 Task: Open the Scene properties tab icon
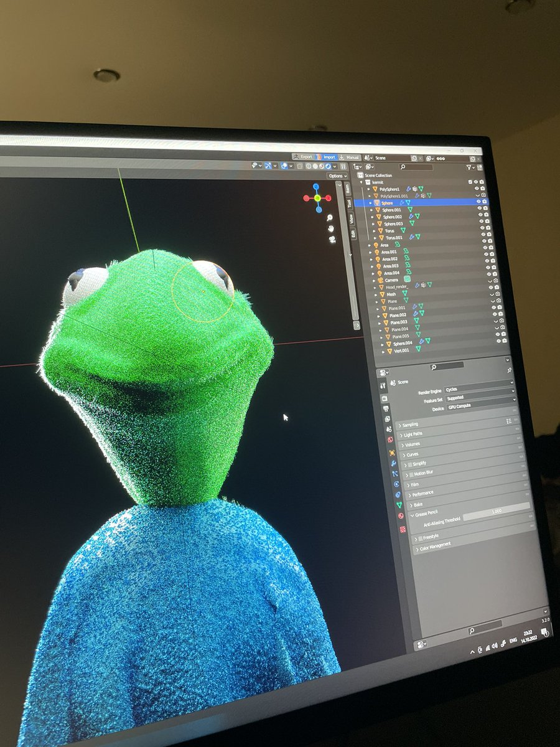pyautogui.click(x=389, y=429)
